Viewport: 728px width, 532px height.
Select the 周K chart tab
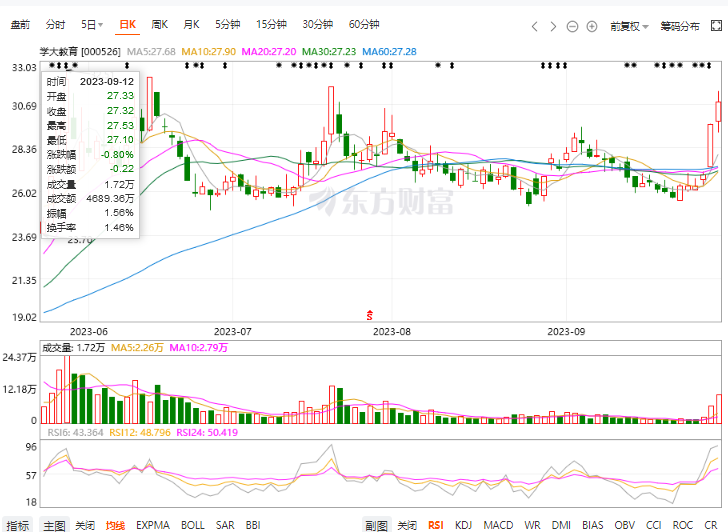159,24
